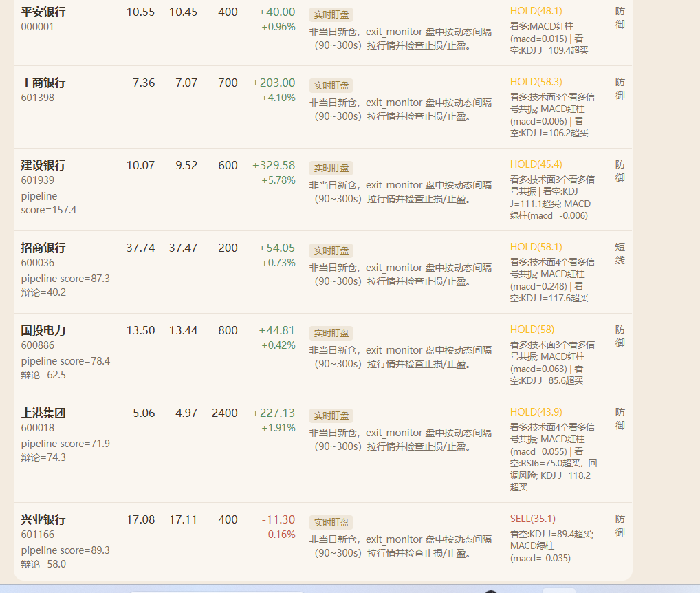The height and width of the screenshot is (593, 700).
Task: Click the +4.10% return figure
Action: pyautogui.click(x=278, y=98)
